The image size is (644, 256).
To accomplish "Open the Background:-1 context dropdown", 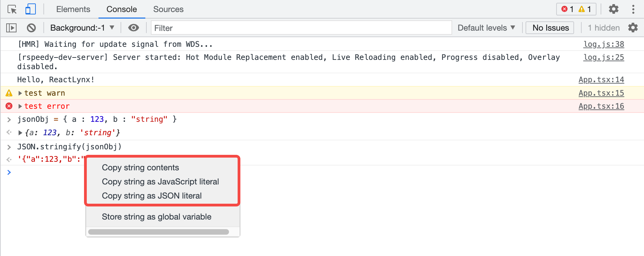I will point(82,28).
